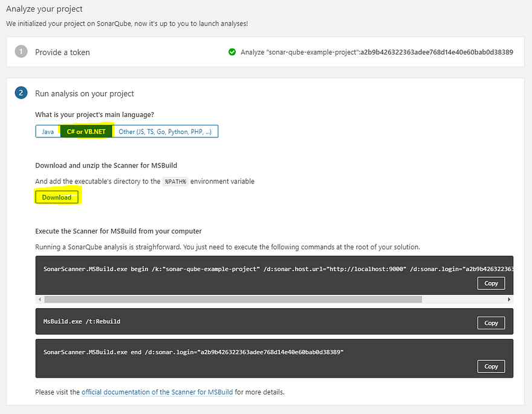Click the SonarScanner.MSBuild.exe begin command text
The width and height of the screenshot is (532, 414).
tap(278, 269)
